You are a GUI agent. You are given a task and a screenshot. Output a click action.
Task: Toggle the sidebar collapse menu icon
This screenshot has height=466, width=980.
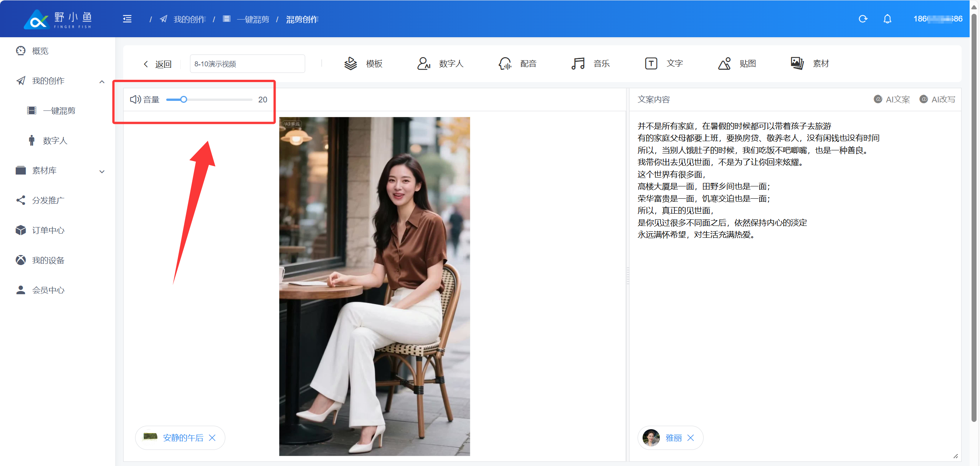[127, 19]
